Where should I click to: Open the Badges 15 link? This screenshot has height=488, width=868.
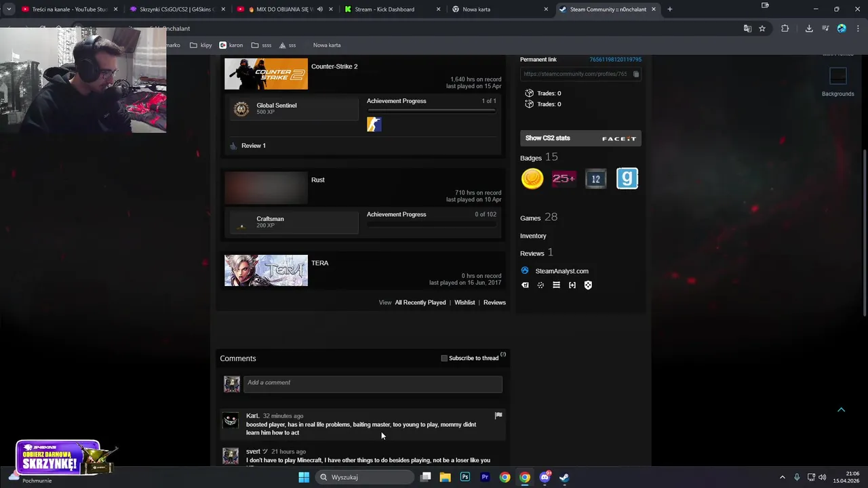click(x=539, y=157)
